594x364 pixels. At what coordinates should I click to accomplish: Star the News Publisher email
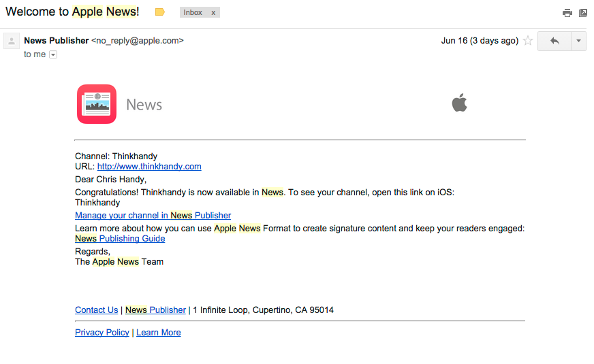pos(528,41)
